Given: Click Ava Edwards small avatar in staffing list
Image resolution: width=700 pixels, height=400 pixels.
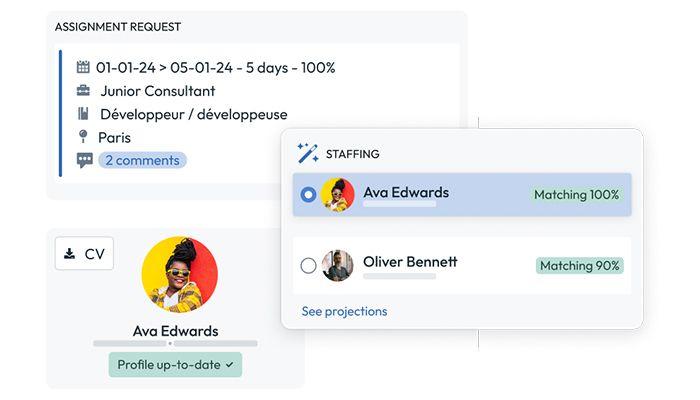Looking at the screenshot, I should pyautogui.click(x=338, y=195).
